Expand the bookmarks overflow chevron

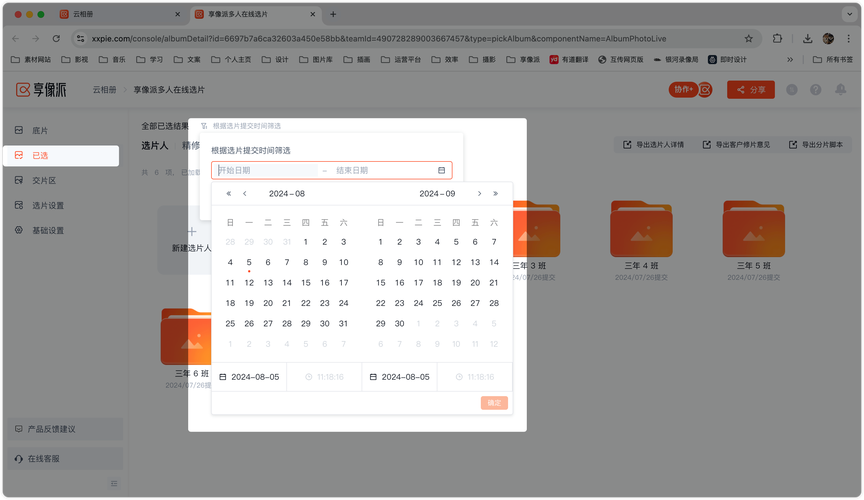coord(790,60)
